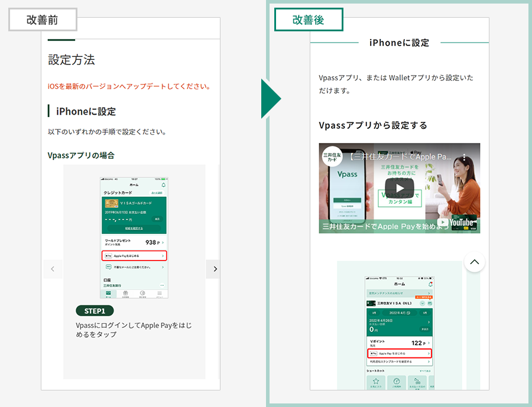Screen dimensions: 532x407
Task: Click the star shortcut icon in the 改善後 phone
Action: (x=375, y=381)
